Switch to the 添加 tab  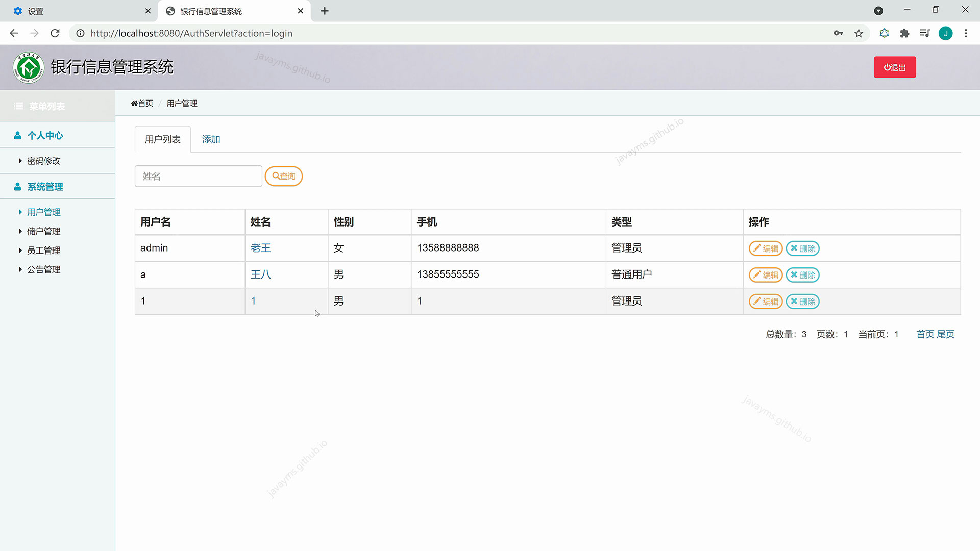(210, 139)
